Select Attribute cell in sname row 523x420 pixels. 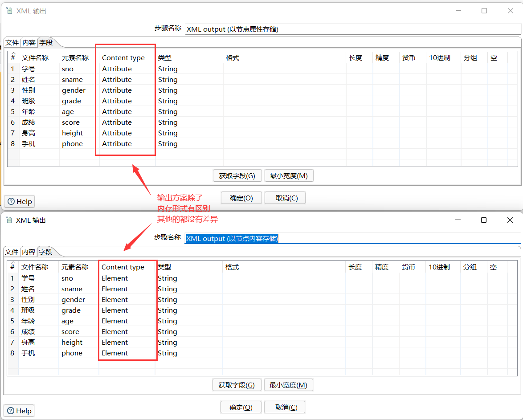(127, 79)
